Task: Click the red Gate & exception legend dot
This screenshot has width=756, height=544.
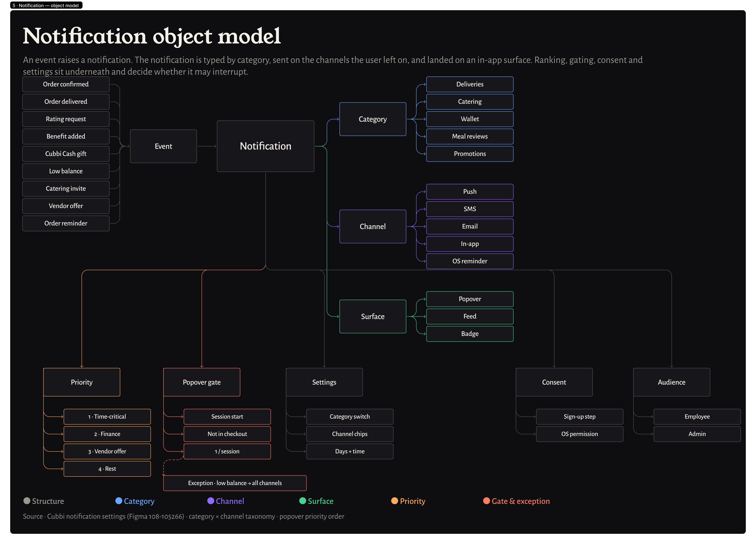Action: click(487, 501)
